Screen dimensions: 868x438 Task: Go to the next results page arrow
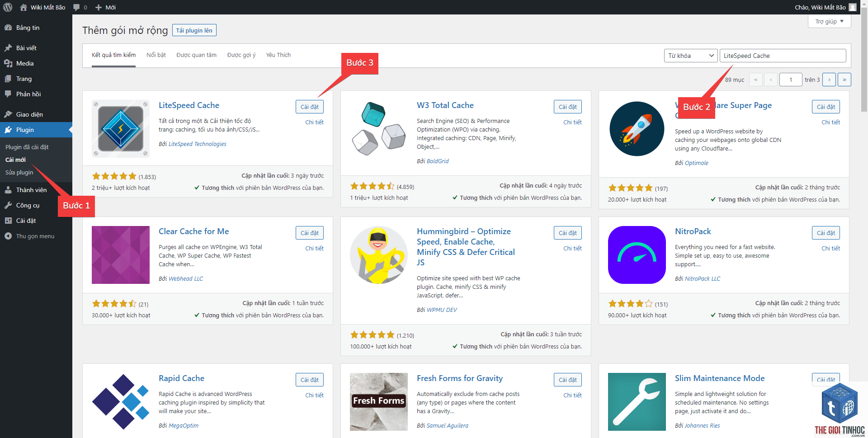point(829,80)
